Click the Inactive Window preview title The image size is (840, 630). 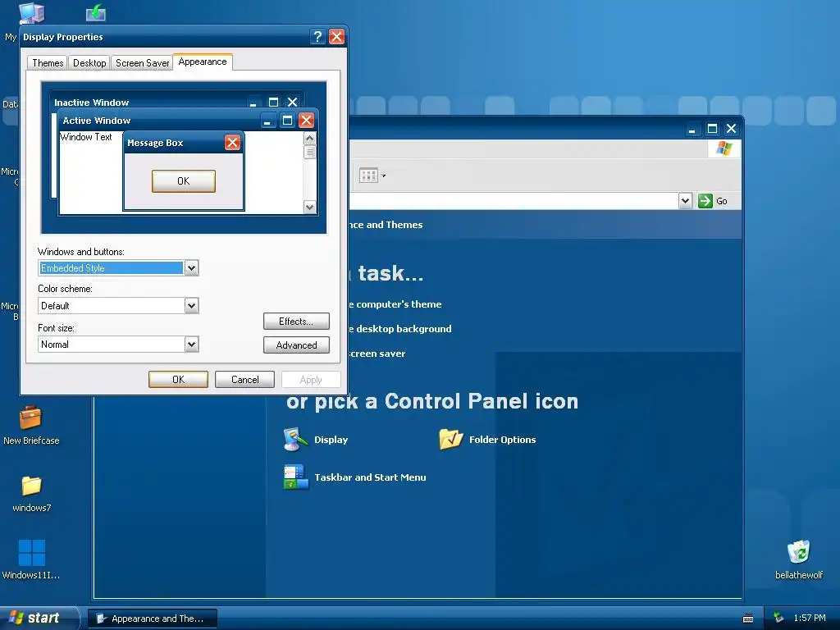coord(92,103)
